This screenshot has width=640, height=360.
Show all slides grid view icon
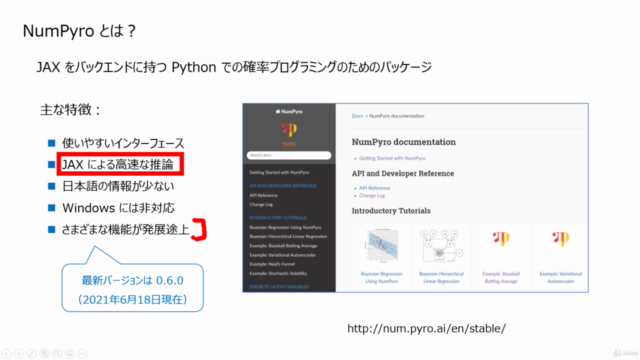(44, 353)
